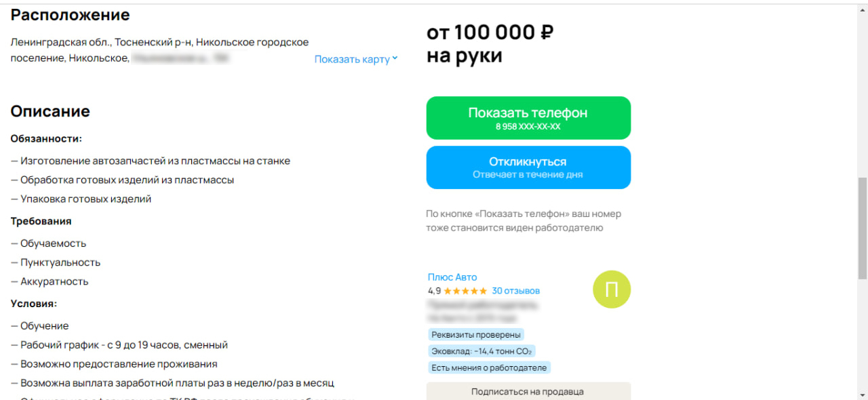Click the Реквизиты проверены badge
The image size is (868, 400).
(x=476, y=335)
